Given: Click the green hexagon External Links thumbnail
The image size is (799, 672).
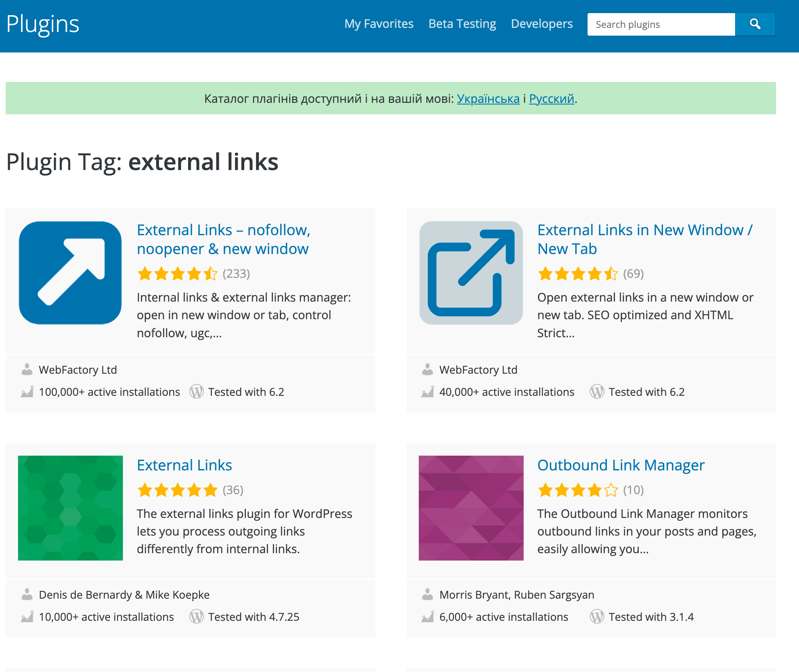Looking at the screenshot, I should [x=70, y=508].
